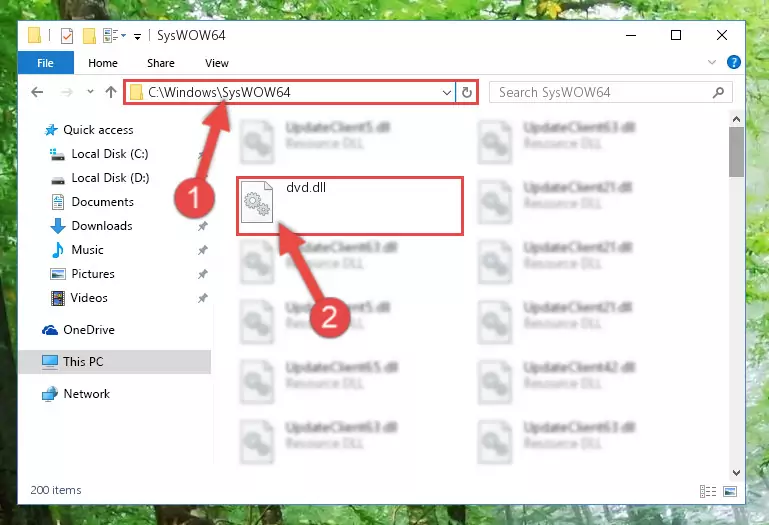Click the OneDrive cloud icon

point(50,330)
